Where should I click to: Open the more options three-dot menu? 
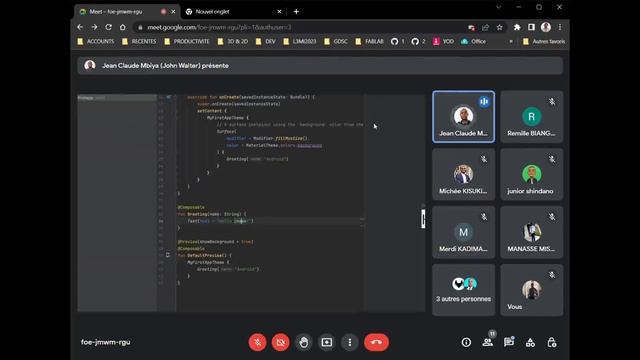click(x=350, y=342)
